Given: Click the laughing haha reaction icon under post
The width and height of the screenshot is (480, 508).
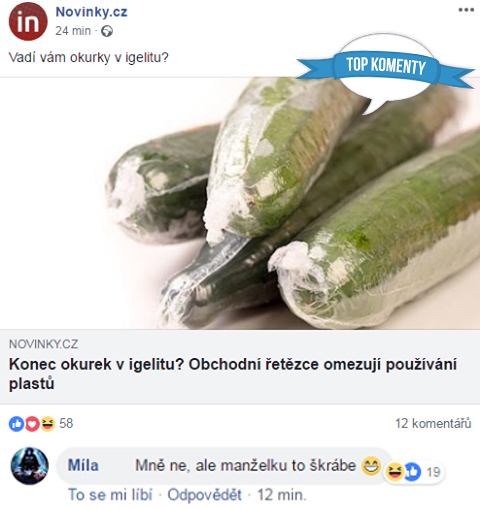Looking at the screenshot, I should (48, 424).
